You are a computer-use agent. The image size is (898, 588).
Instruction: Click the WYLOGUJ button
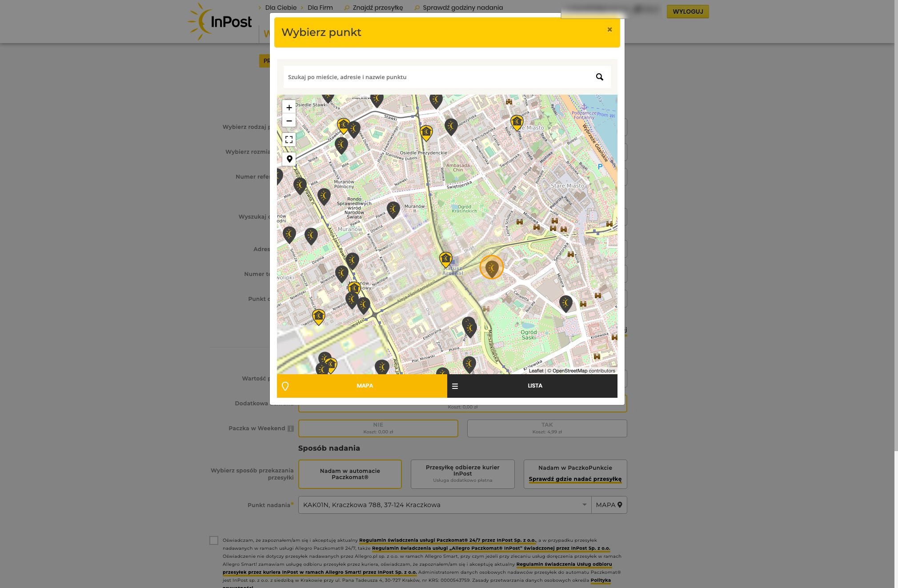pyautogui.click(x=688, y=12)
